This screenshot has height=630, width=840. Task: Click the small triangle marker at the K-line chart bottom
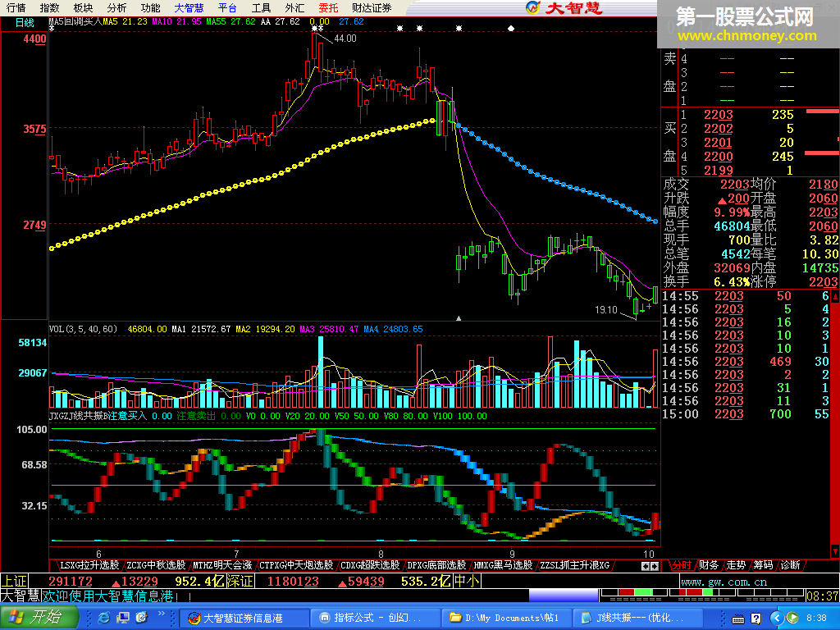(458, 318)
